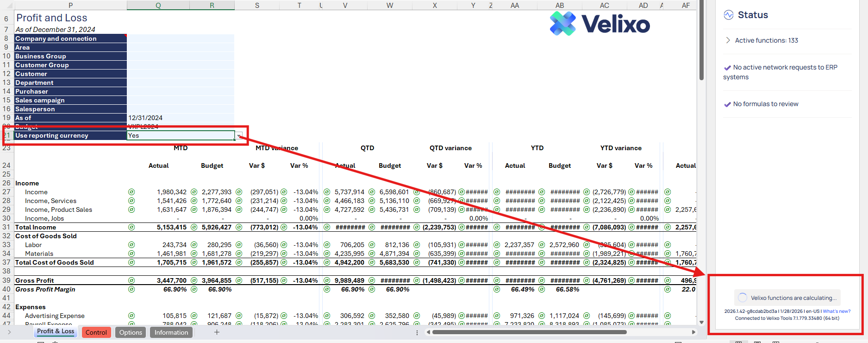Go to the Information sheet tab

pyautogui.click(x=171, y=332)
